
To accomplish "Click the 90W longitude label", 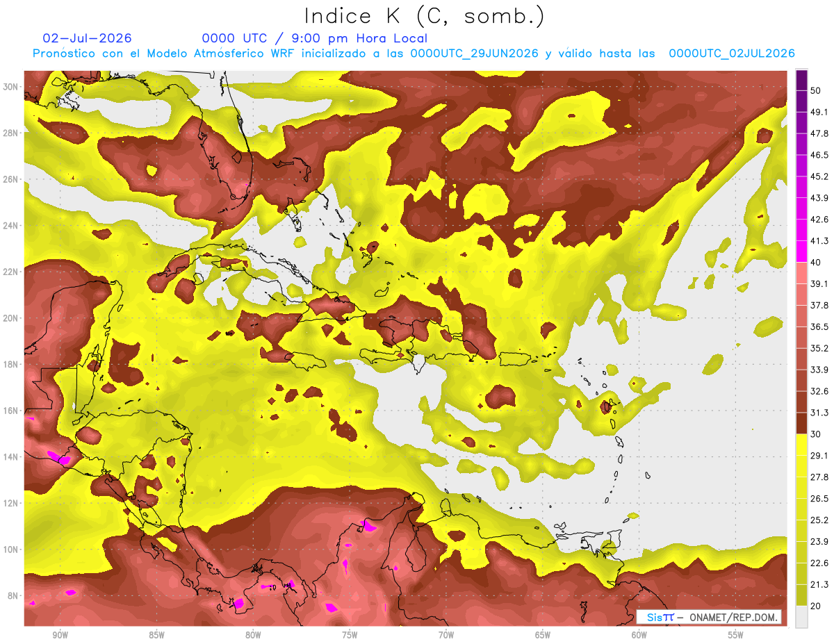I will 60,635.
